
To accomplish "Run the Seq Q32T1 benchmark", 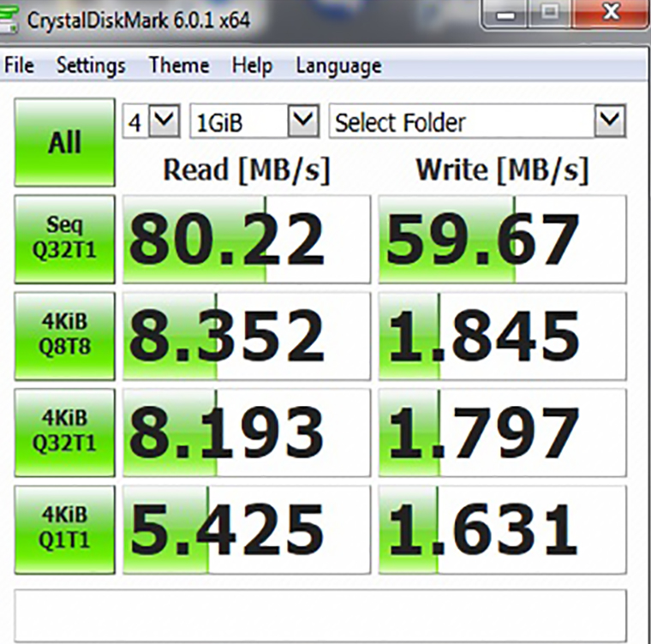I will 64,239.
